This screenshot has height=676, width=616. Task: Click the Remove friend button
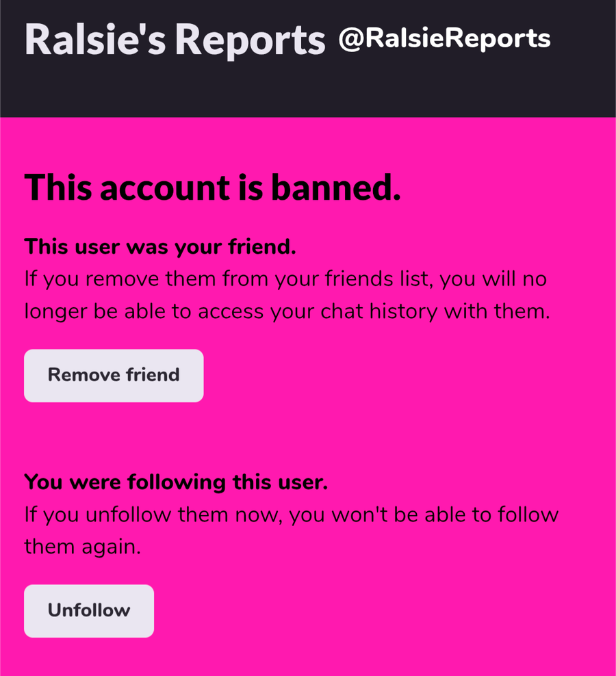click(114, 376)
